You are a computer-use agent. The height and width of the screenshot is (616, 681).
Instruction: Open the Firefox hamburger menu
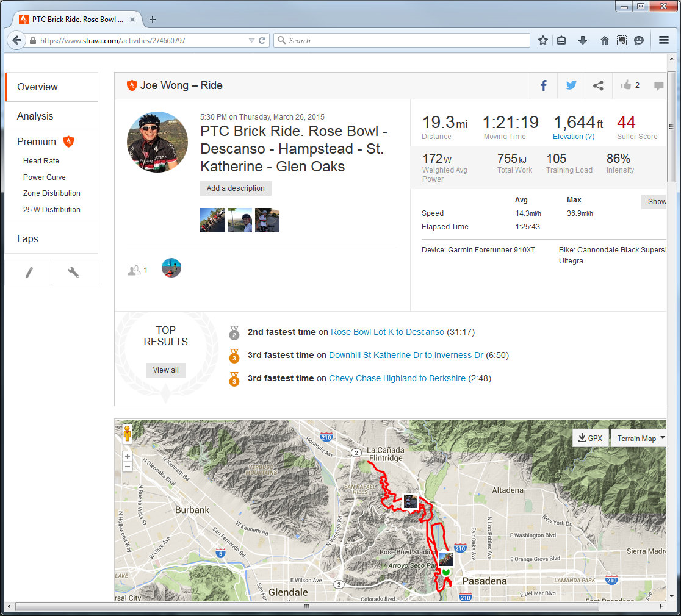664,40
